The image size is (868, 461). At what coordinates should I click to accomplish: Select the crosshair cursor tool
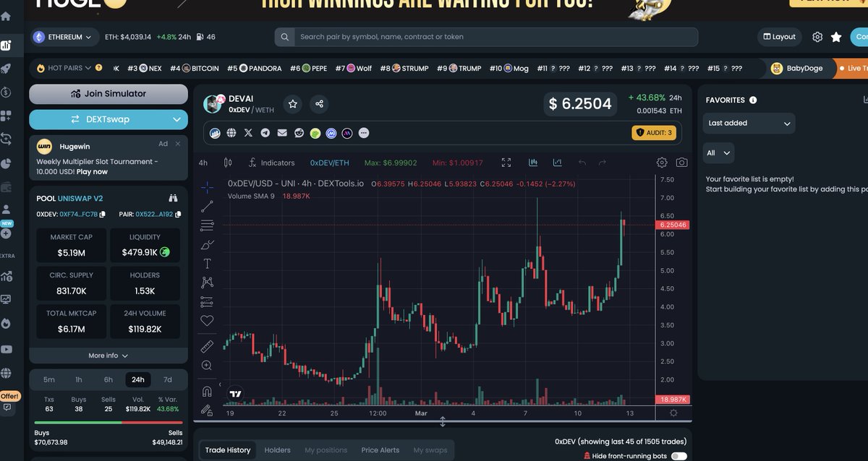tap(207, 188)
